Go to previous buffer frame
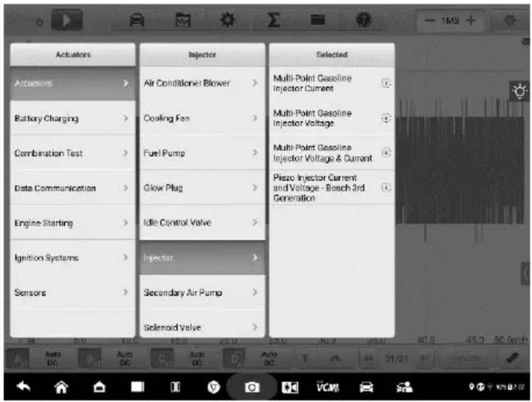Image resolution: width=532 pixels, height=402 pixels. tap(368, 359)
